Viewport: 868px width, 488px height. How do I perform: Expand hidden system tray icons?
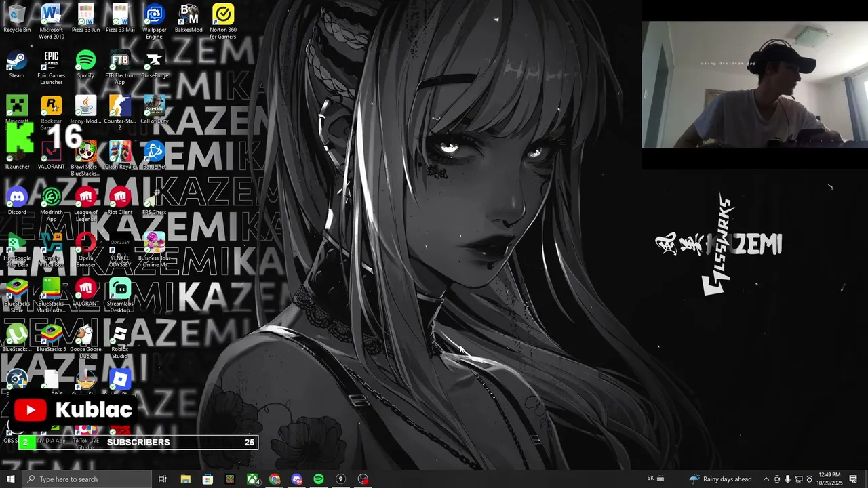pyautogui.click(x=766, y=479)
